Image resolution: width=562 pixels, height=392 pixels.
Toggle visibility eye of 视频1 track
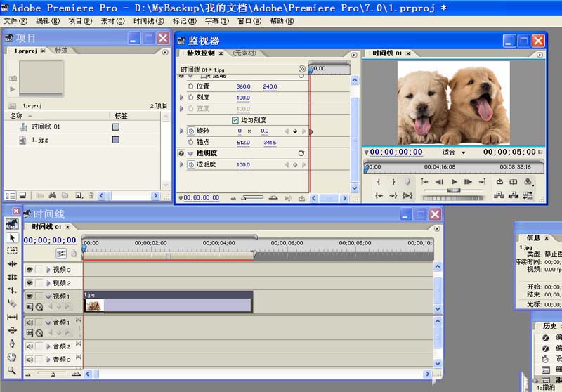30,296
